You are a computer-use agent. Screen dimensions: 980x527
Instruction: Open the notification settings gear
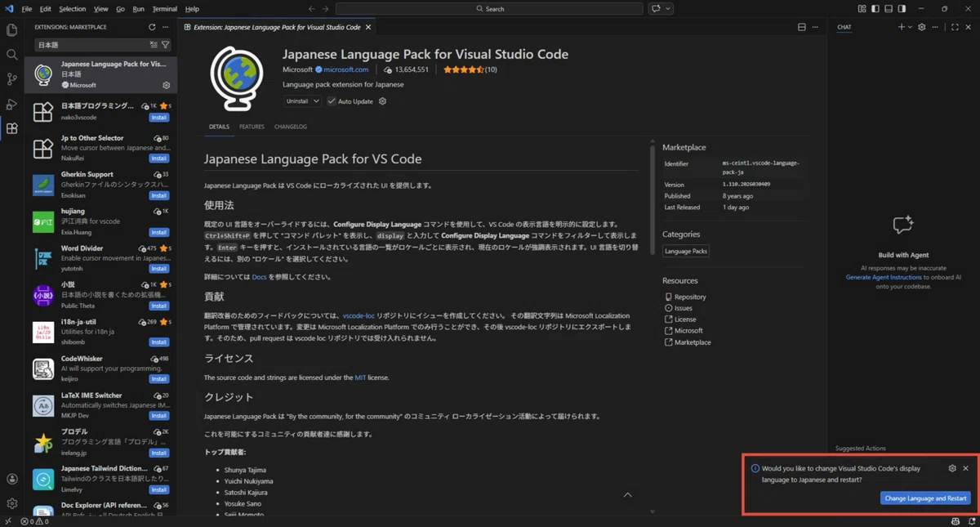point(952,468)
